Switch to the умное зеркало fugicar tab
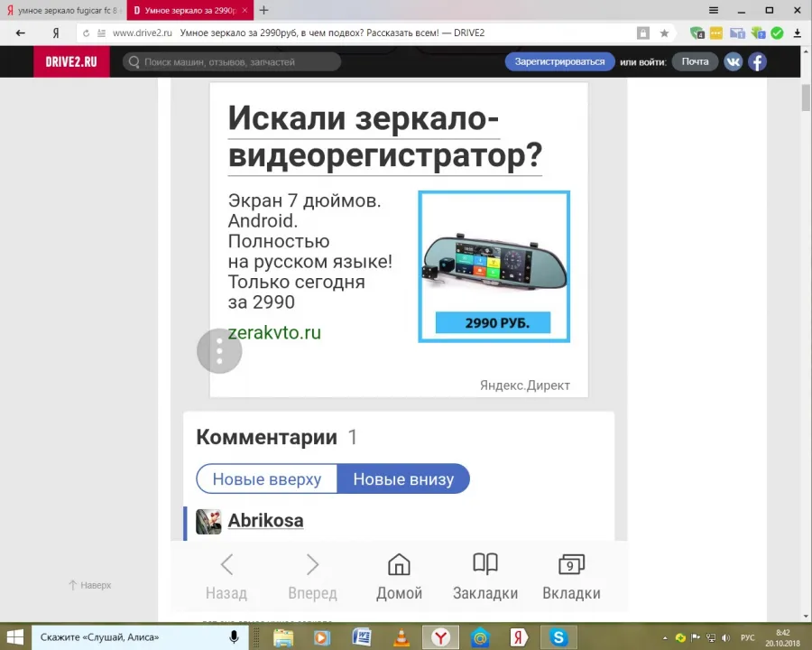 [x=62, y=10]
